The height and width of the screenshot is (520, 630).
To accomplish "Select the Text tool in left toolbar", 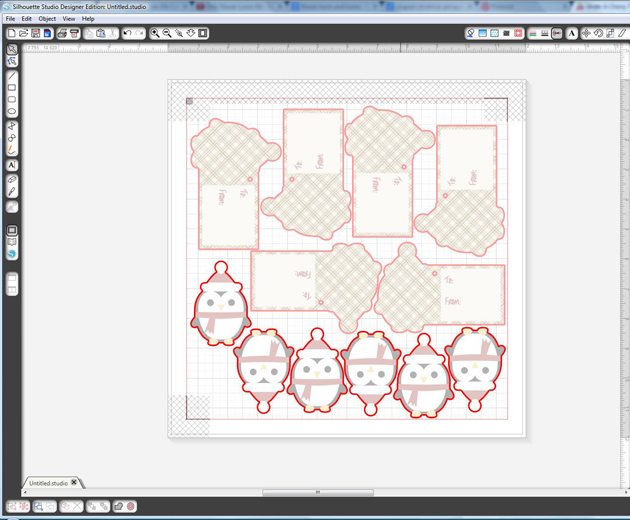I will (x=12, y=165).
